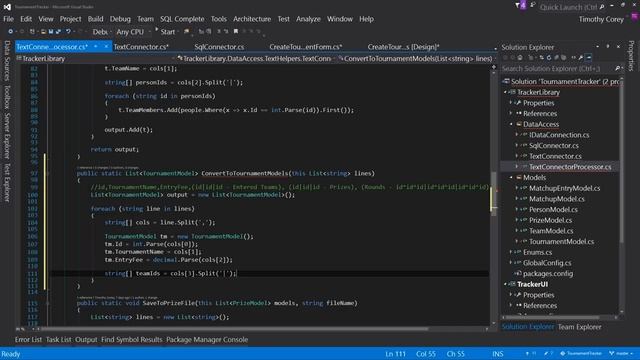Open the Output tab
Image resolution: width=640 pixels, height=360 pixels.
[x=86, y=340]
